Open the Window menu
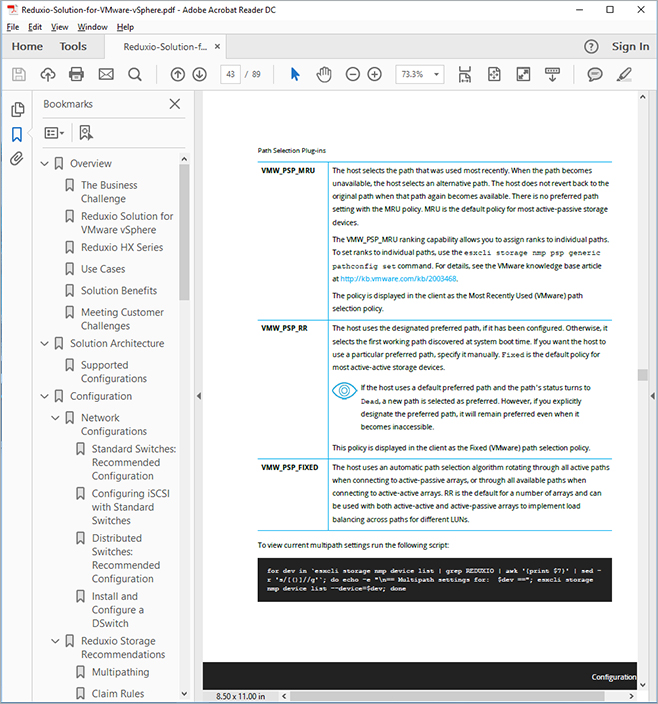The width and height of the screenshot is (658, 704). coord(92,27)
